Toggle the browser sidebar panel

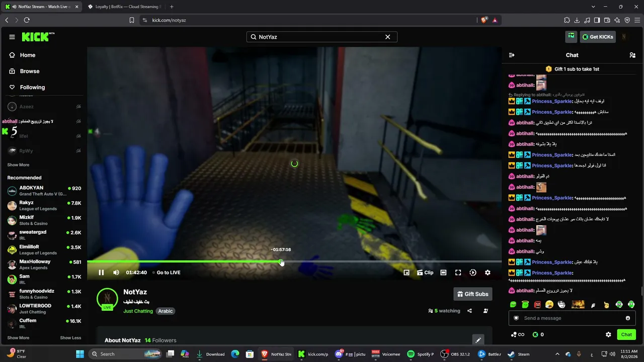point(597,20)
